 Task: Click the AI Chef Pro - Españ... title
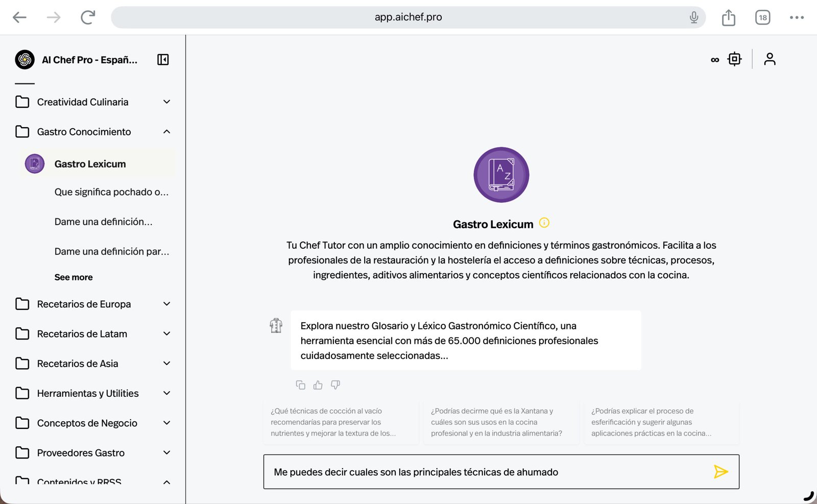(89, 60)
